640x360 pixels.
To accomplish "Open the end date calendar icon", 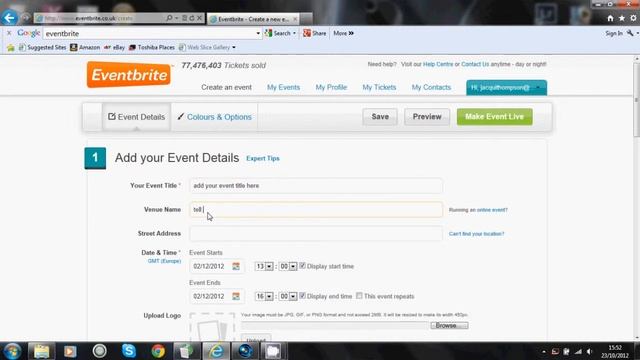I will (236, 296).
